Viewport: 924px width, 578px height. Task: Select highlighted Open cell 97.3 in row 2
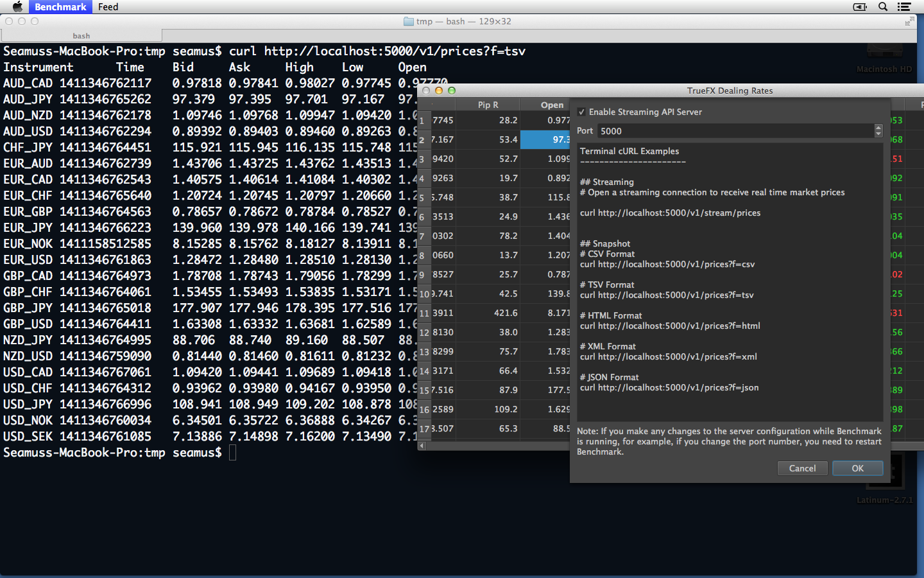[545, 139]
